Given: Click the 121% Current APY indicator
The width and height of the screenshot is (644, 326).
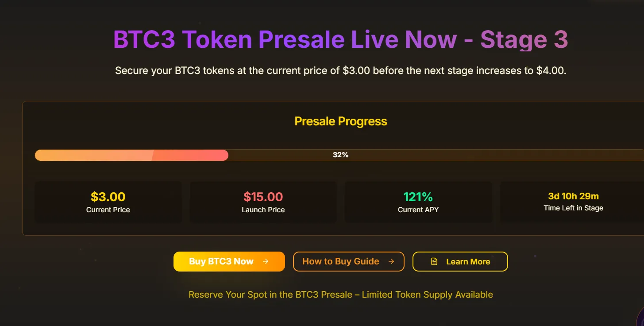Looking at the screenshot, I should [418, 197].
